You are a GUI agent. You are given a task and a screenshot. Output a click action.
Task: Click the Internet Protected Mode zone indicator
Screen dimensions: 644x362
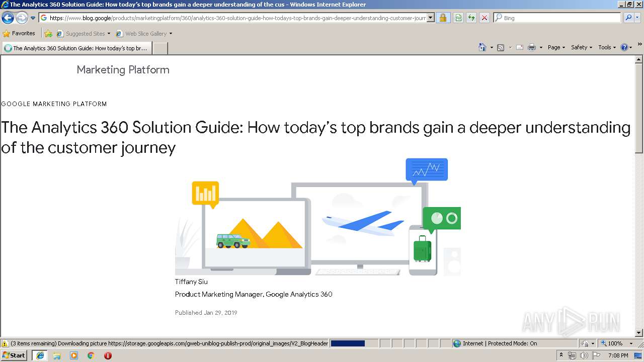pos(495,343)
